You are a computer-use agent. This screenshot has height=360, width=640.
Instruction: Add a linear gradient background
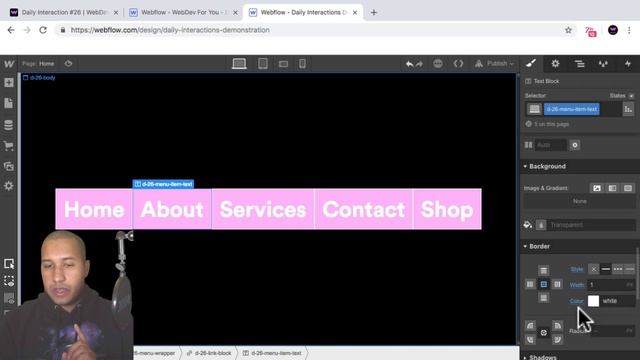(x=612, y=188)
